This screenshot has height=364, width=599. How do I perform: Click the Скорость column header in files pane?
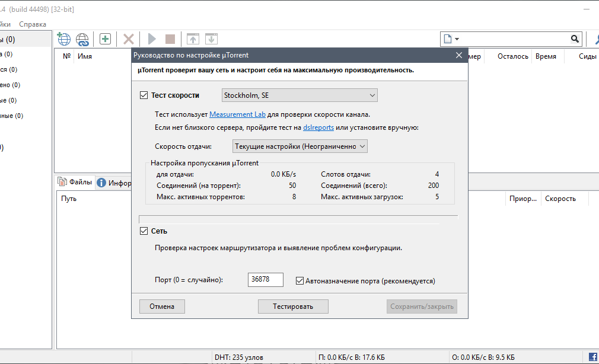click(560, 199)
